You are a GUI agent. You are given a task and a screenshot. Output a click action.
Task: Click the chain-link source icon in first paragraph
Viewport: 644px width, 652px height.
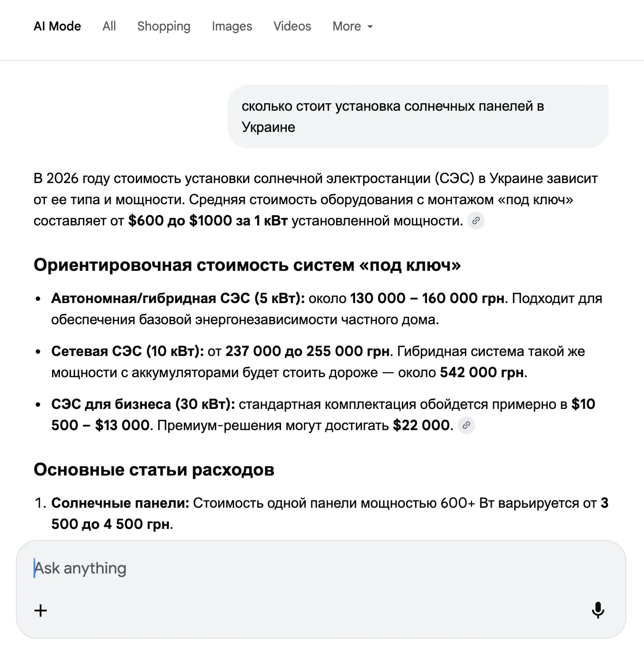(x=476, y=221)
